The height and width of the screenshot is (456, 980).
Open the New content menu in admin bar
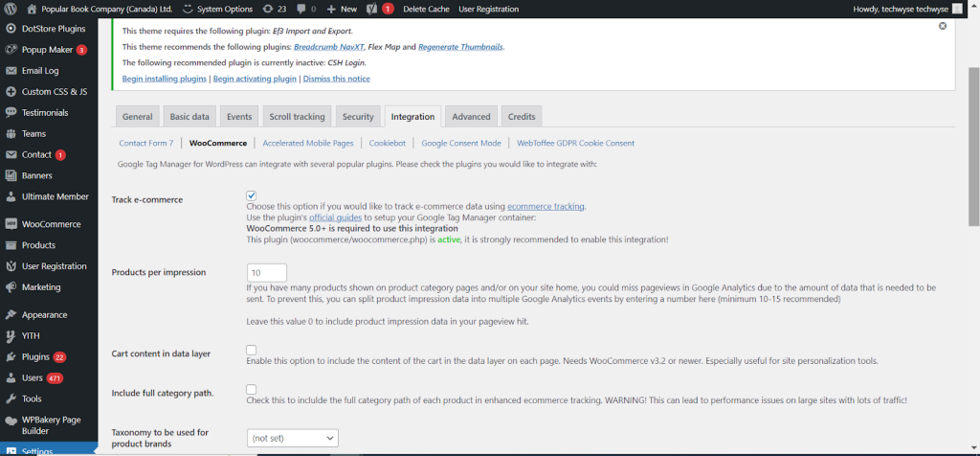tap(342, 9)
